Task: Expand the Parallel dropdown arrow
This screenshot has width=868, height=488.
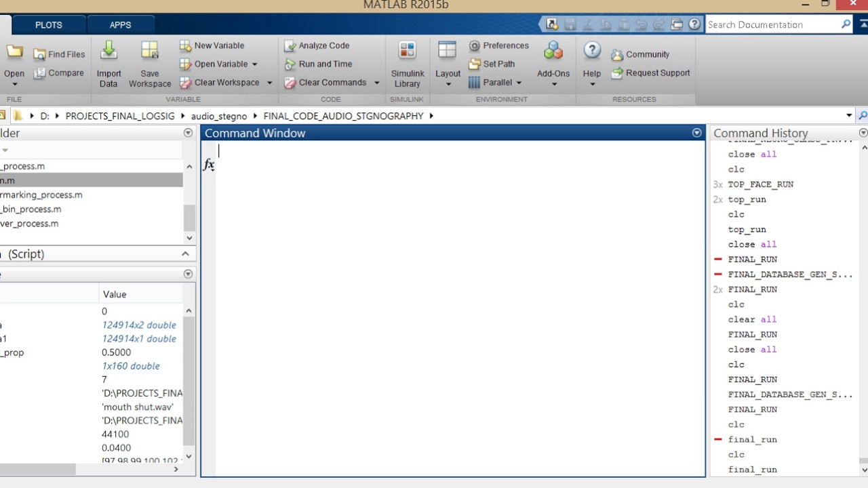Action: (x=519, y=83)
